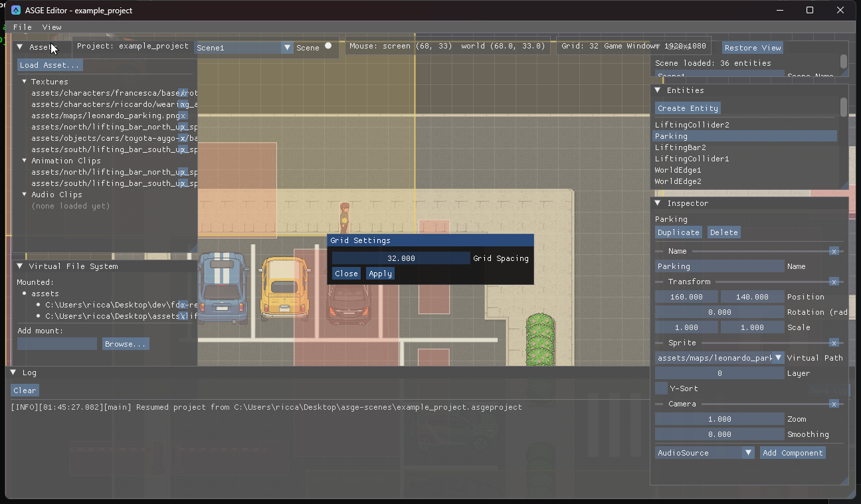This screenshot has width=861, height=504.
Task: Clear the log output
Action: [x=25, y=390]
